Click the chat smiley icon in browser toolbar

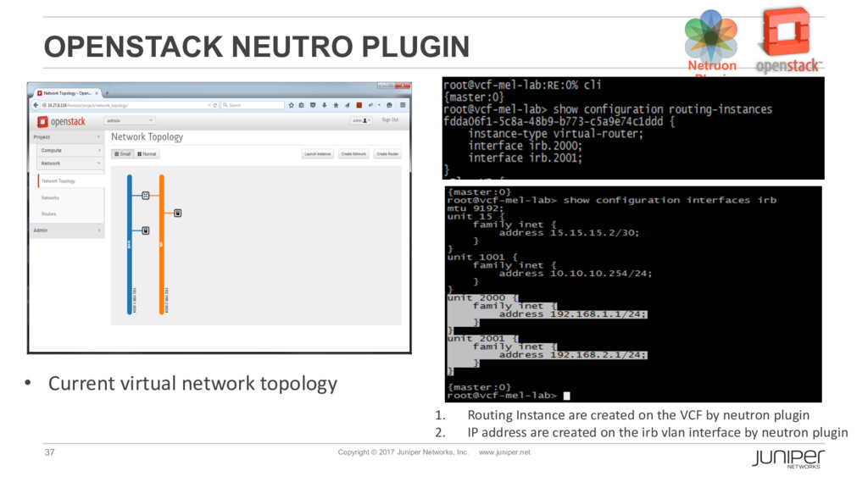click(x=389, y=105)
